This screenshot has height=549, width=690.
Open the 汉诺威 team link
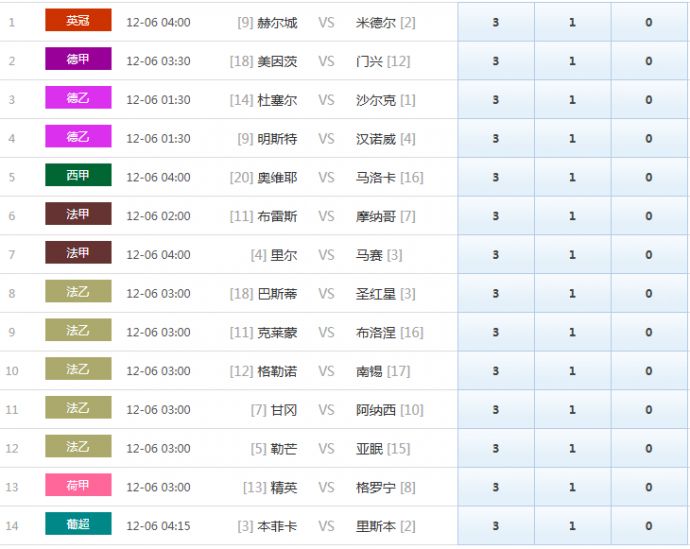click(x=376, y=139)
